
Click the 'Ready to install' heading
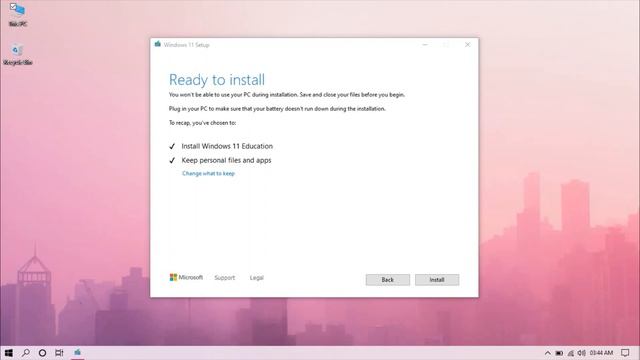(217, 80)
